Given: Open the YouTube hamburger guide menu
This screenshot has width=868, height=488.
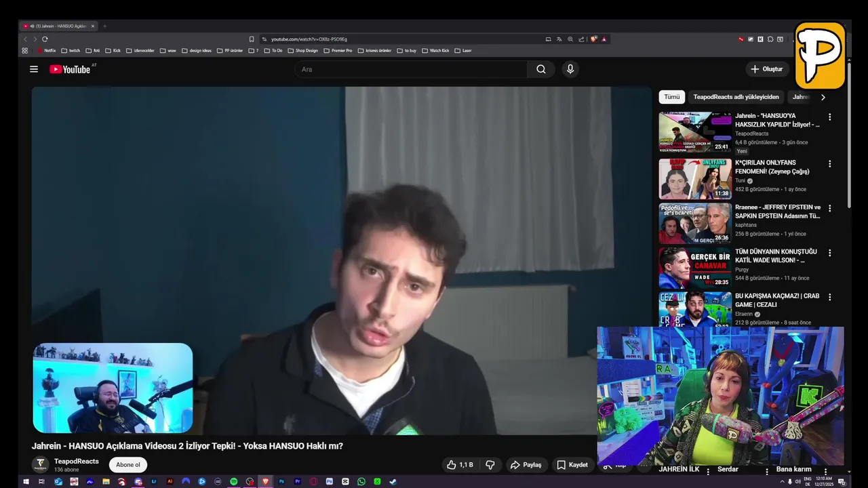Looking at the screenshot, I should click(x=34, y=69).
